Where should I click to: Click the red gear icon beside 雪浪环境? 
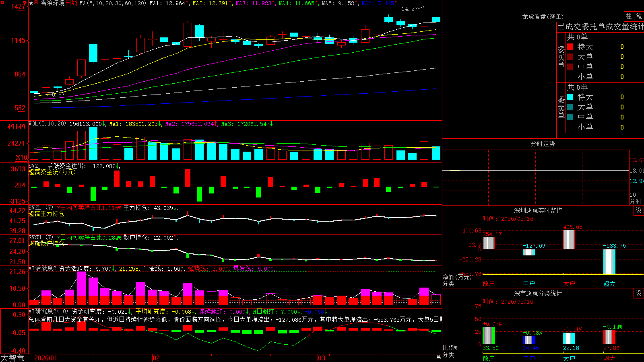36,3
